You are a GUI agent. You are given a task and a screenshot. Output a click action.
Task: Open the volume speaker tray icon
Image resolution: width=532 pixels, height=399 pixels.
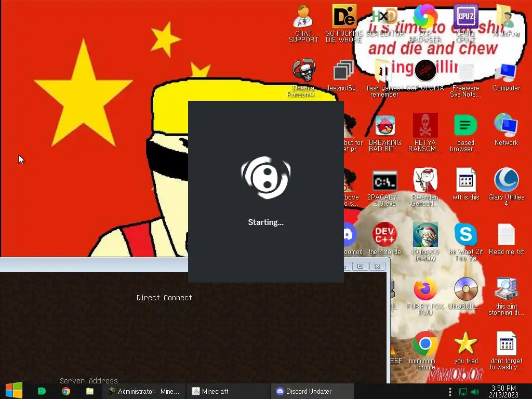click(475, 392)
